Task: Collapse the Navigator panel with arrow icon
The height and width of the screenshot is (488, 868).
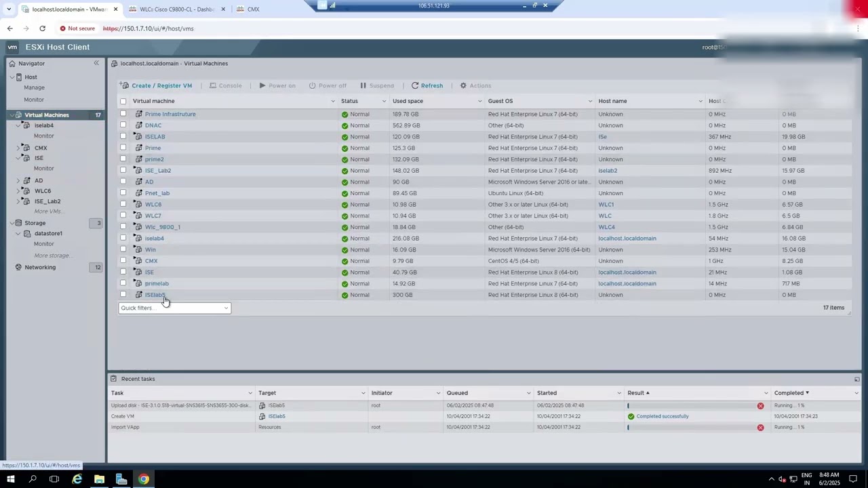Action: point(96,63)
